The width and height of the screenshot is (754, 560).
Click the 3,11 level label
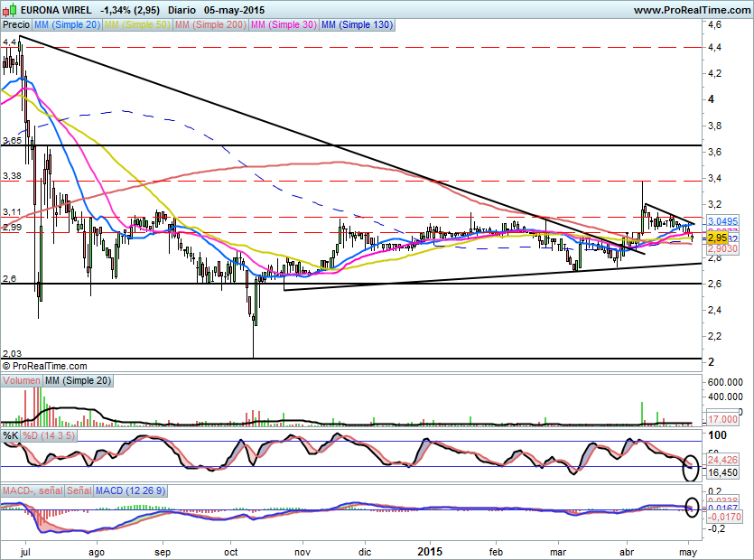12,212
